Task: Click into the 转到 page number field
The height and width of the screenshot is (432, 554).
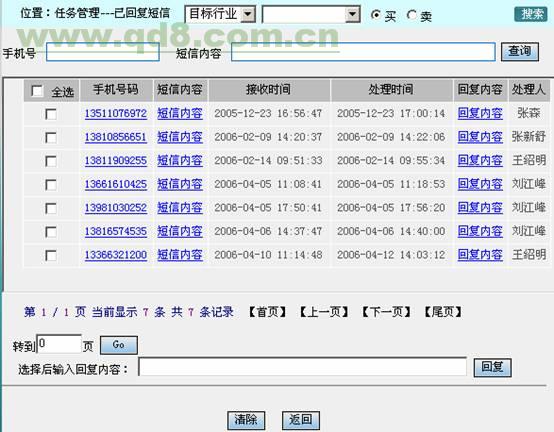Action: pyautogui.click(x=59, y=344)
